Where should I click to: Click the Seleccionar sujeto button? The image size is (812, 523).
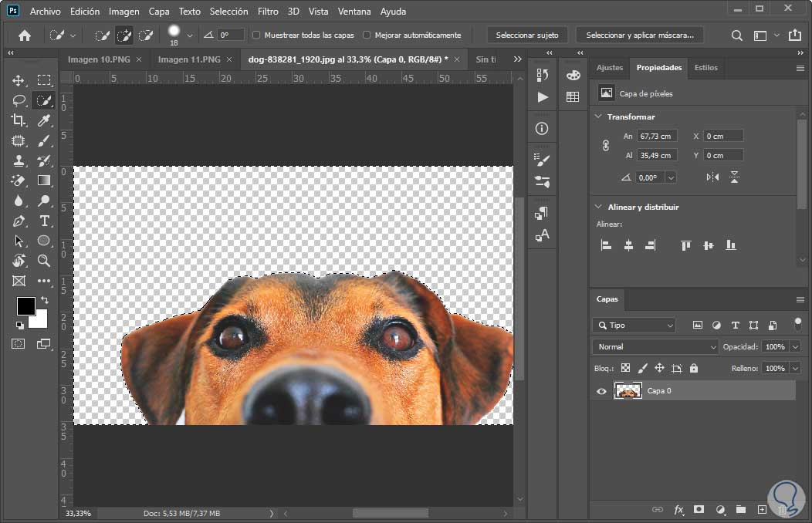coord(527,35)
